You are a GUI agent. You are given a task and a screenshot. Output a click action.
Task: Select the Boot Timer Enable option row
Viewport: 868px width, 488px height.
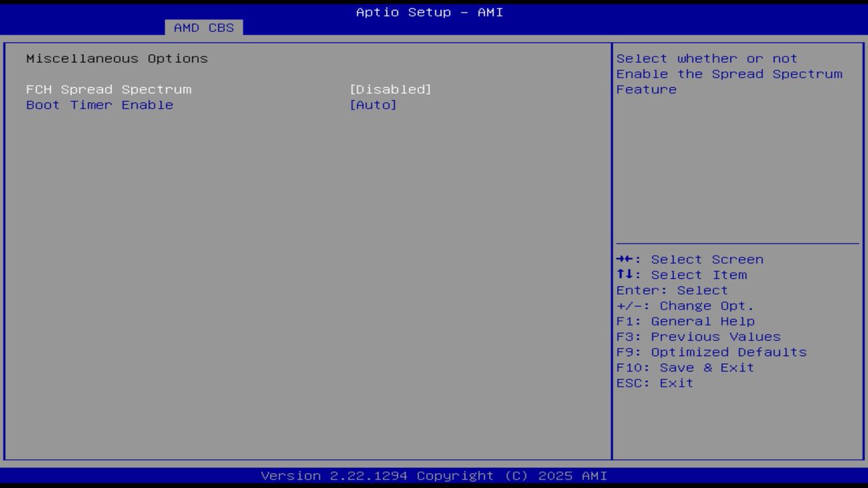tap(99, 104)
